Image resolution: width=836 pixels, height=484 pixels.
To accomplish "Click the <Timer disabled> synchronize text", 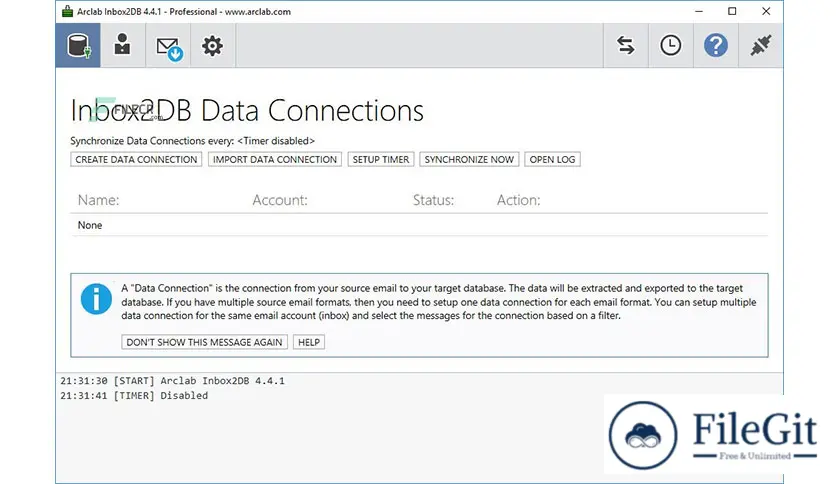I will click(x=276, y=141).
